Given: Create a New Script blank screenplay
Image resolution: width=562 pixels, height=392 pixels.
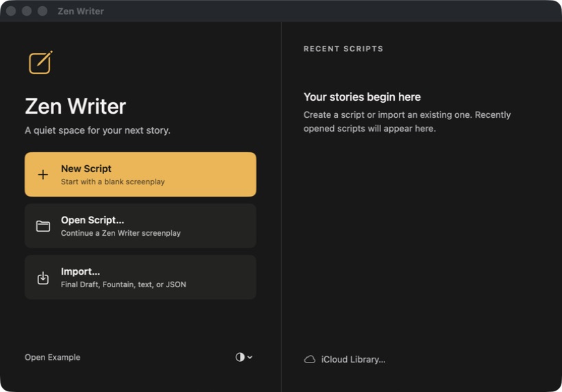Looking at the screenshot, I should click(140, 175).
